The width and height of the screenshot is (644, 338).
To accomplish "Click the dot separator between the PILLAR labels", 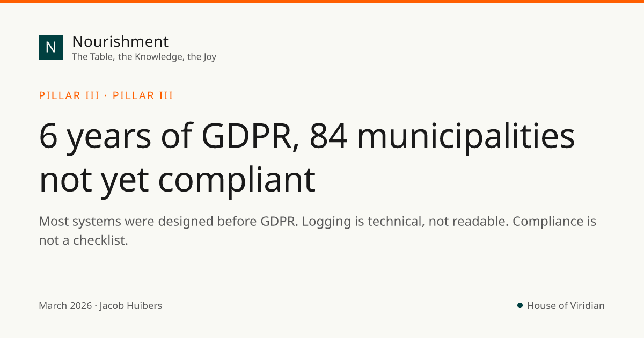I will tap(106, 96).
